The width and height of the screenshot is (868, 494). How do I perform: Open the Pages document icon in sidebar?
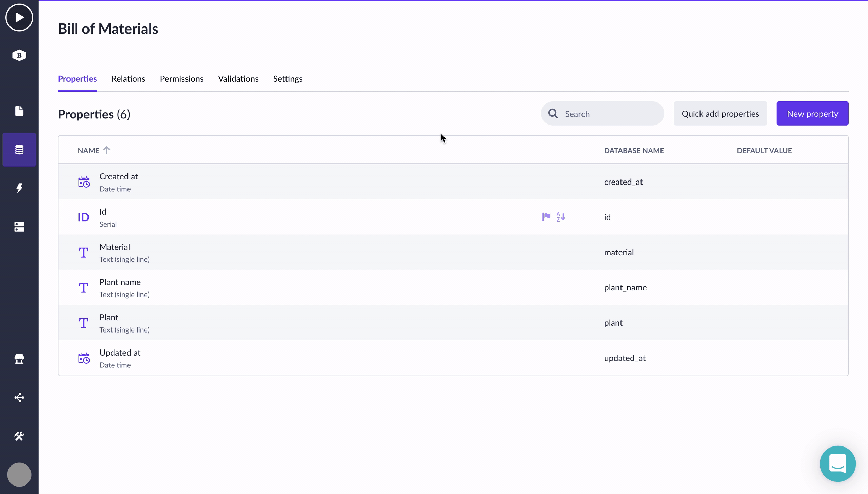(x=19, y=111)
